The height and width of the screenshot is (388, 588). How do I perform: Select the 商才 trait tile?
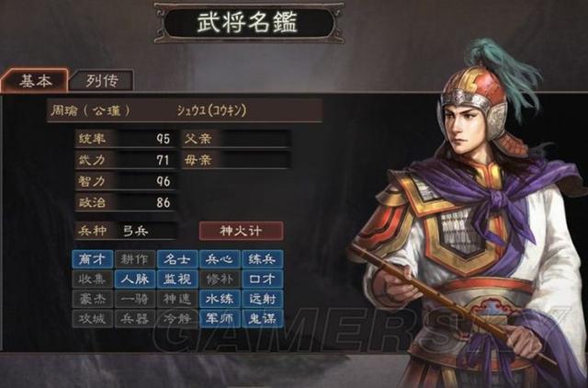(x=92, y=259)
